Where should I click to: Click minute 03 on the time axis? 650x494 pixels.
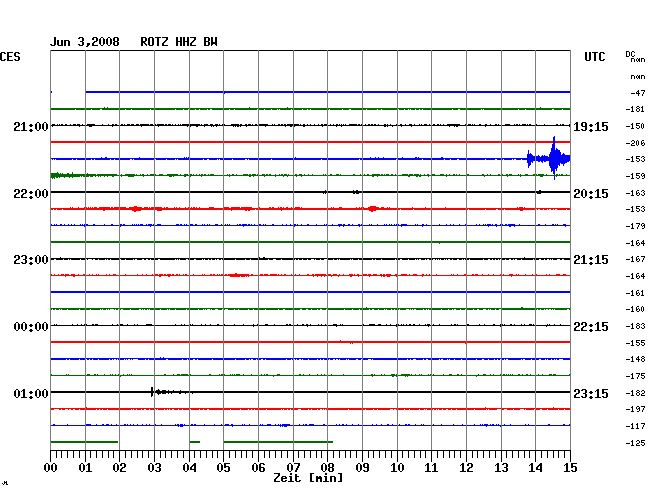pyautogui.click(x=154, y=468)
